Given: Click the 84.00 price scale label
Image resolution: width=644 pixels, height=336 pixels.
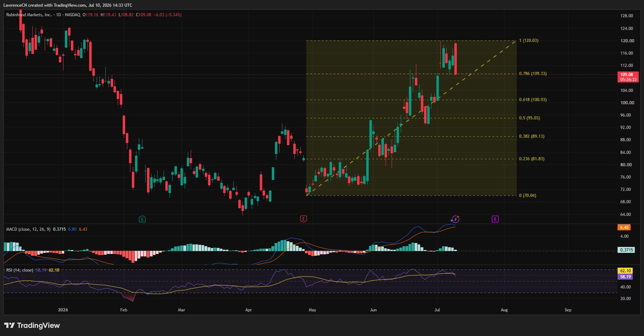Looking at the screenshot, I should [626, 153].
